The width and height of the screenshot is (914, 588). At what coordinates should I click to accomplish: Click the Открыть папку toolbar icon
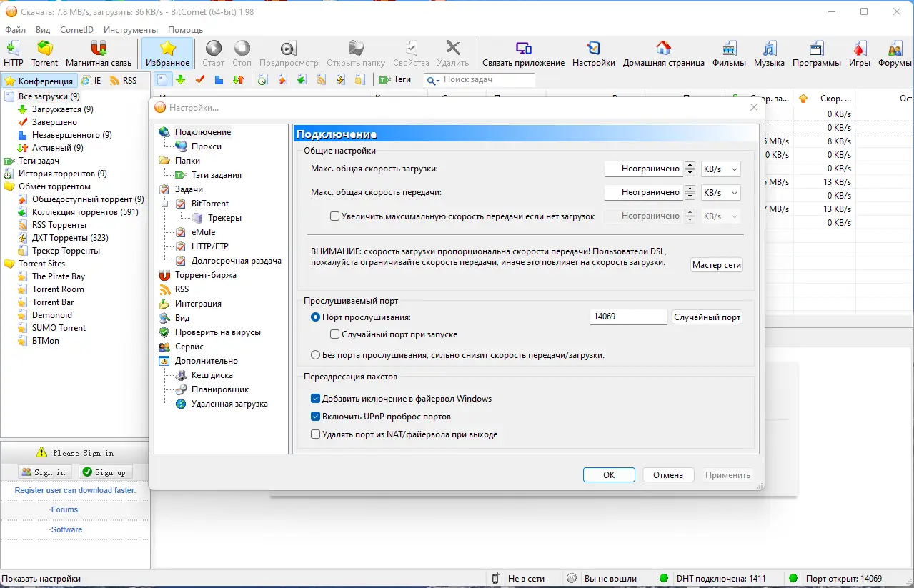coord(356,54)
